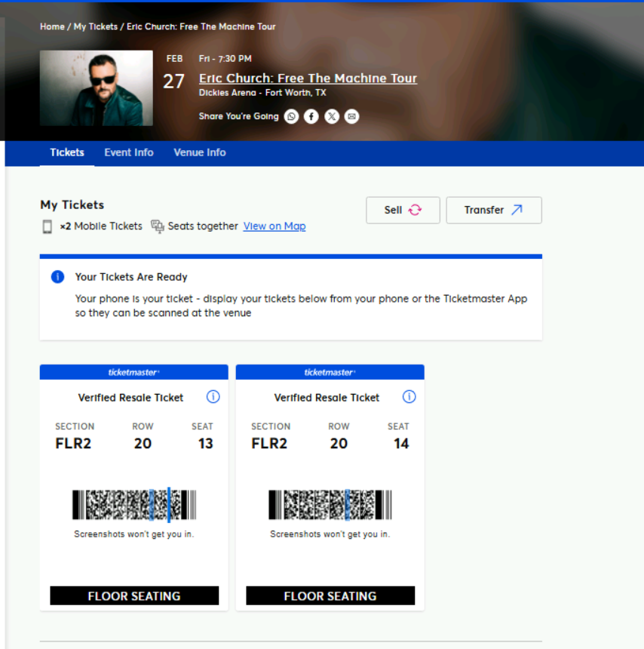Click FLOOR SEATING banner on seat 13 ticket
Screen dimensions: 644x649
click(x=134, y=595)
